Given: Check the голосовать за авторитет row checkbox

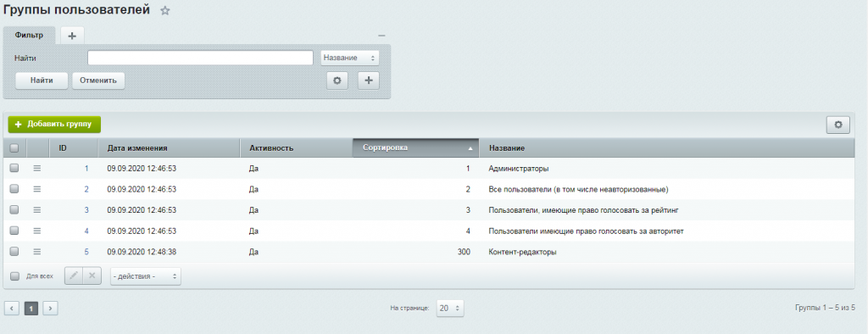Looking at the screenshot, I should coord(14,231).
